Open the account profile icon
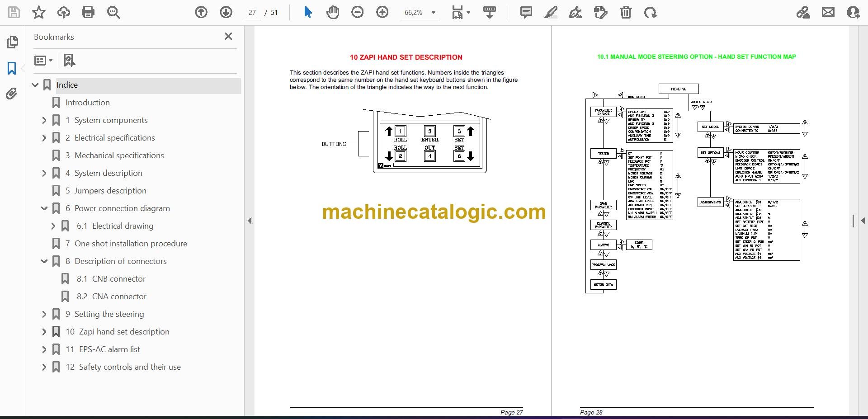The height and width of the screenshot is (419, 868). tap(853, 12)
